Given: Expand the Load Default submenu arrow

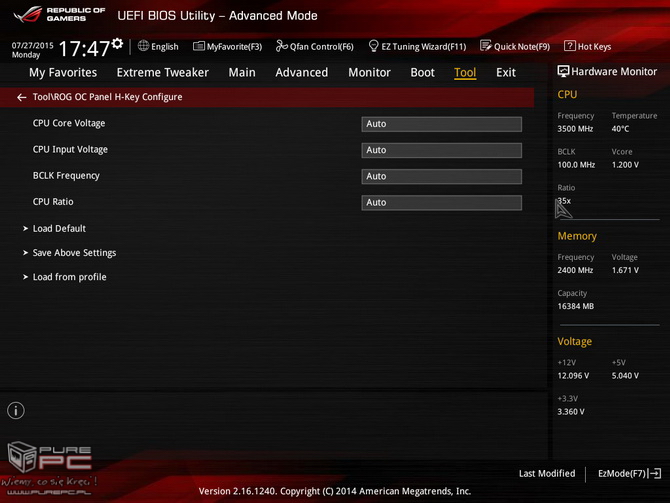Looking at the screenshot, I should pyautogui.click(x=26, y=229).
